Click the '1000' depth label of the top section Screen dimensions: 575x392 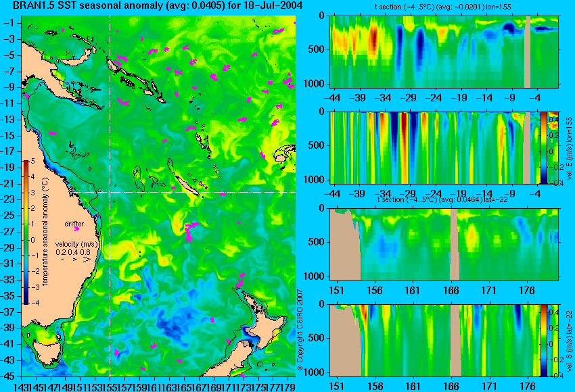coord(314,84)
